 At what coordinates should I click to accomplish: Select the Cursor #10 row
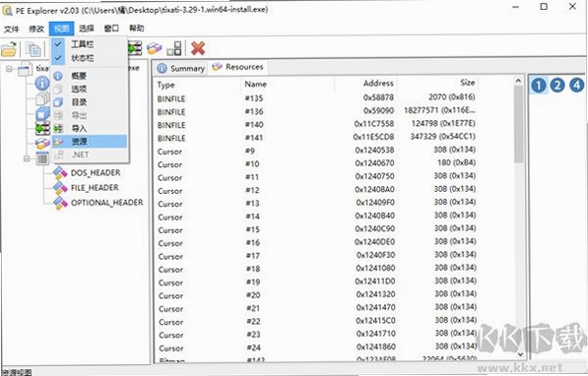pos(316,163)
